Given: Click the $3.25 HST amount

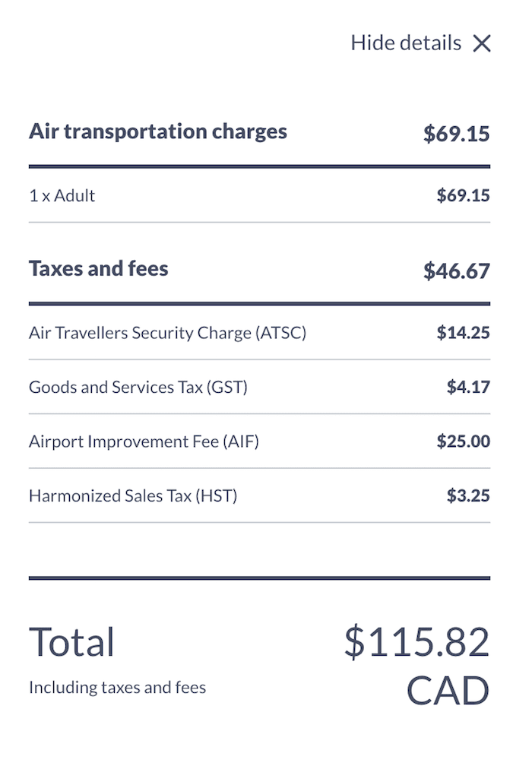Looking at the screenshot, I should [x=468, y=496].
